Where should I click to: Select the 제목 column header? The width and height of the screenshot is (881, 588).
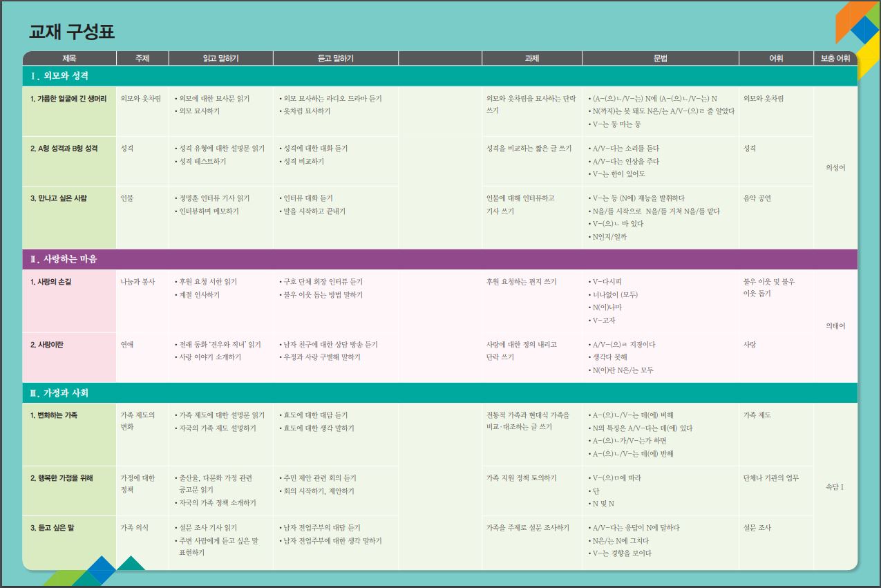coord(69,59)
